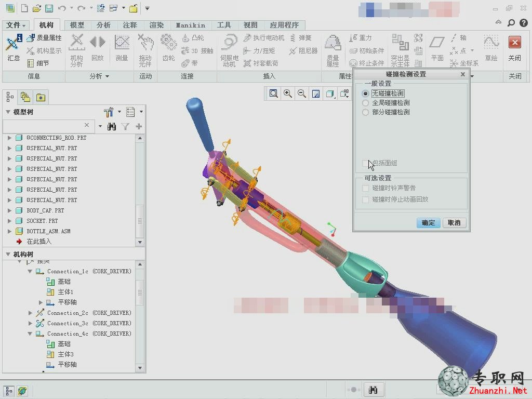
Task: Insert a 阻尼器 damper
Action: click(303, 50)
